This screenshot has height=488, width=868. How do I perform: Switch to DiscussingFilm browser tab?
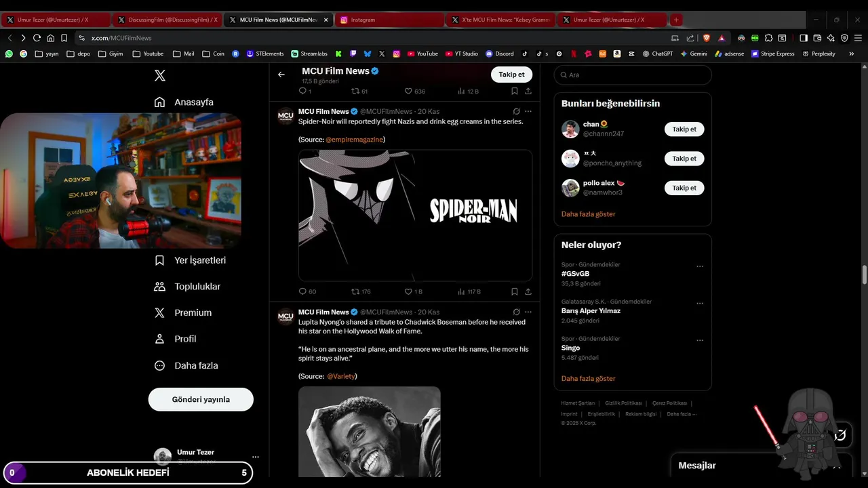click(x=168, y=20)
